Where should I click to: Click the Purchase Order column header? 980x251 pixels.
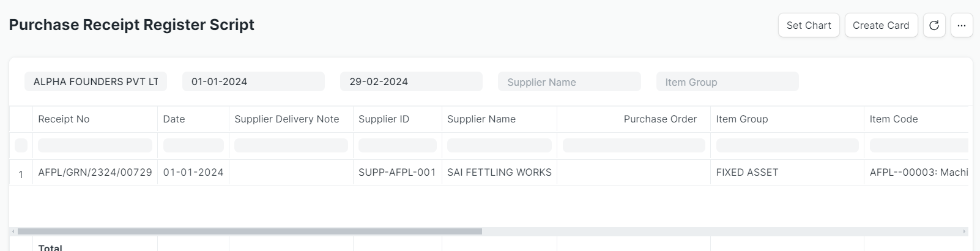660,119
